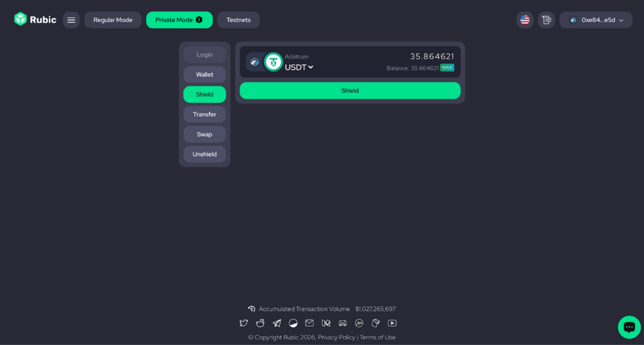This screenshot has height=345, width=644.
Task: Click the Reddit icon in the footer
Action: click(260, 323)
